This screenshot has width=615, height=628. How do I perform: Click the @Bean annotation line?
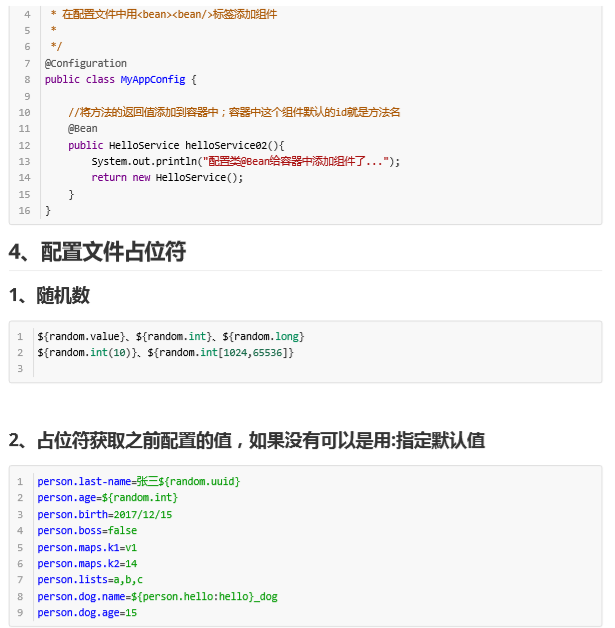pos(82,129)
